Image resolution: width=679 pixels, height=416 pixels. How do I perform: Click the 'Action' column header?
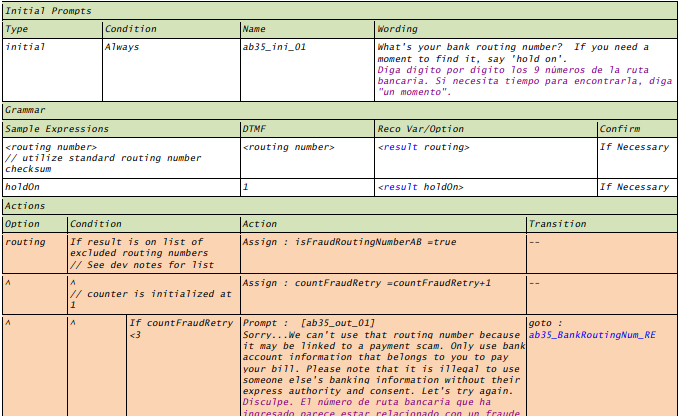383,224
